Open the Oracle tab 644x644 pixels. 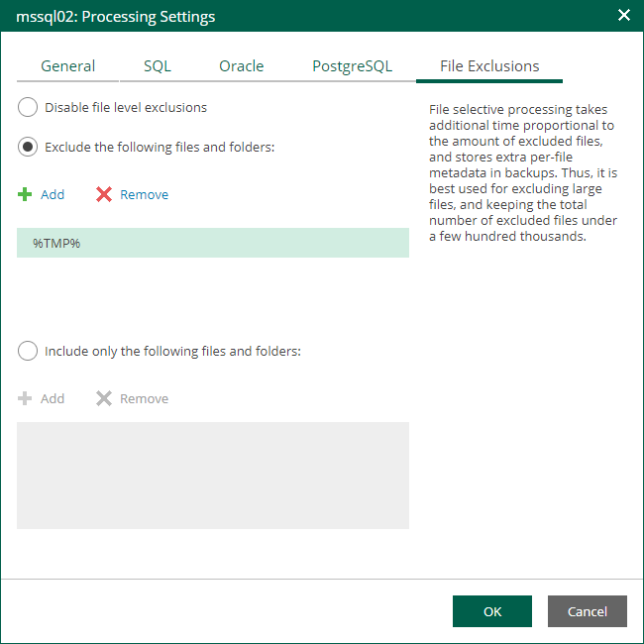tap(242, 66)
